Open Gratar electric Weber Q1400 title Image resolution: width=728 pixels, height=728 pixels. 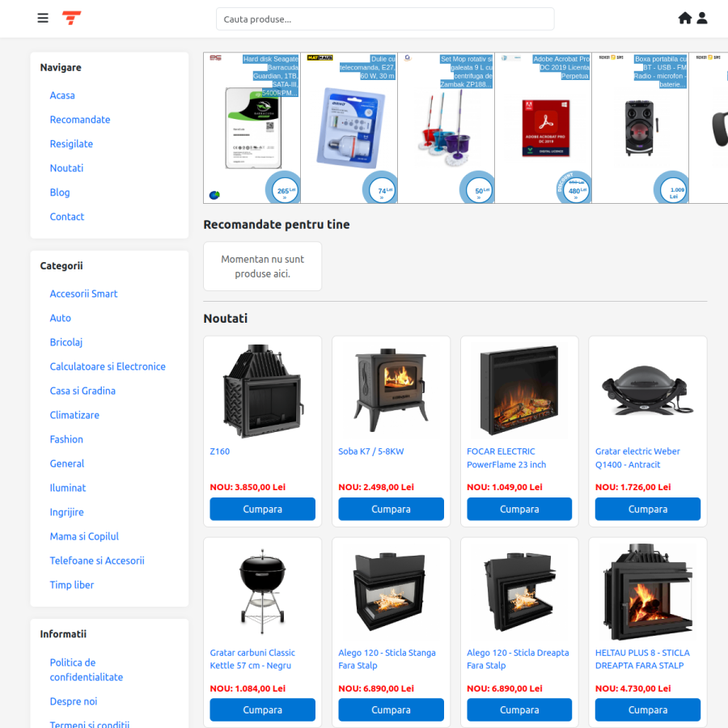637,458
